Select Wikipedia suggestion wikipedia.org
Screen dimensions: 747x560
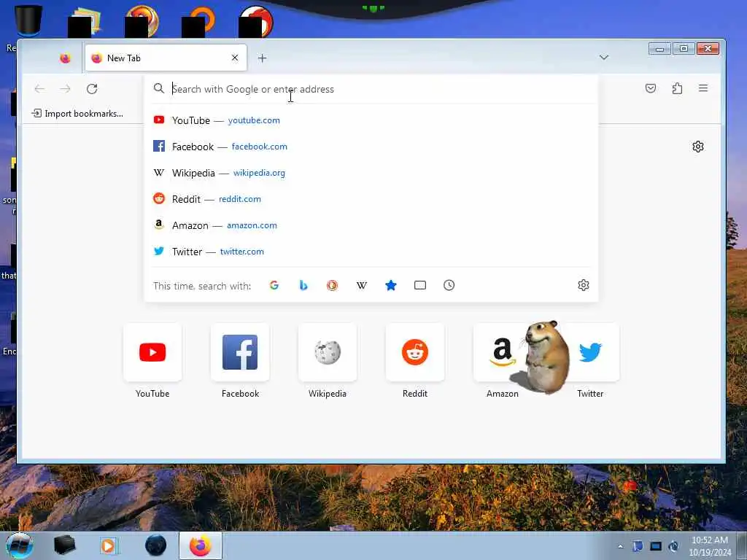[x=371, y=173]
